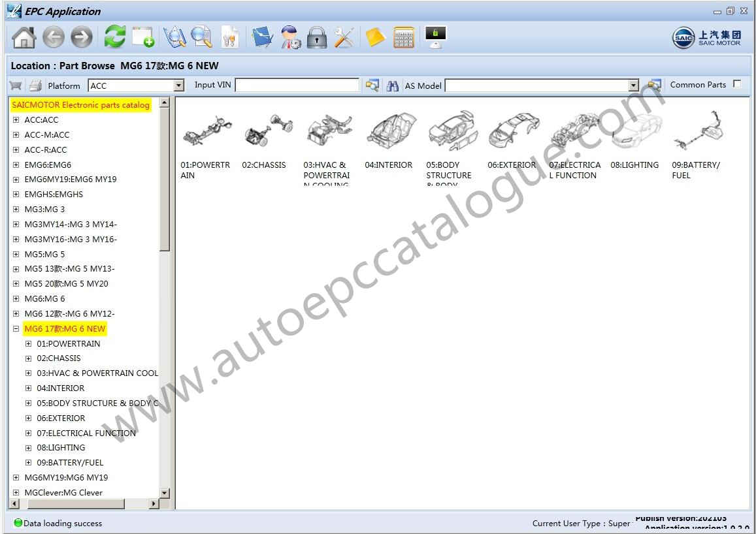Viewport: 756px width, 534px height.
Task: Click the SAIC Motor logo
Action: pos(707,38)
